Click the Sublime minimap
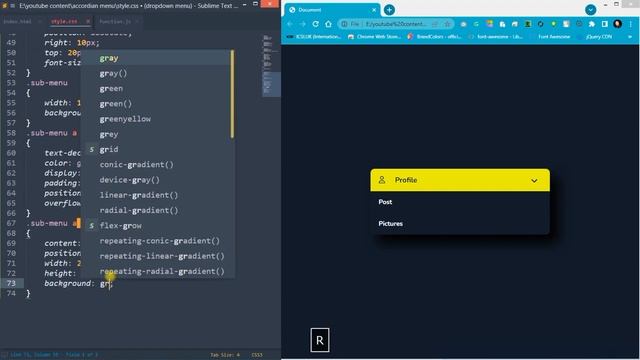The image size is (640, 360). pos(270,65)
